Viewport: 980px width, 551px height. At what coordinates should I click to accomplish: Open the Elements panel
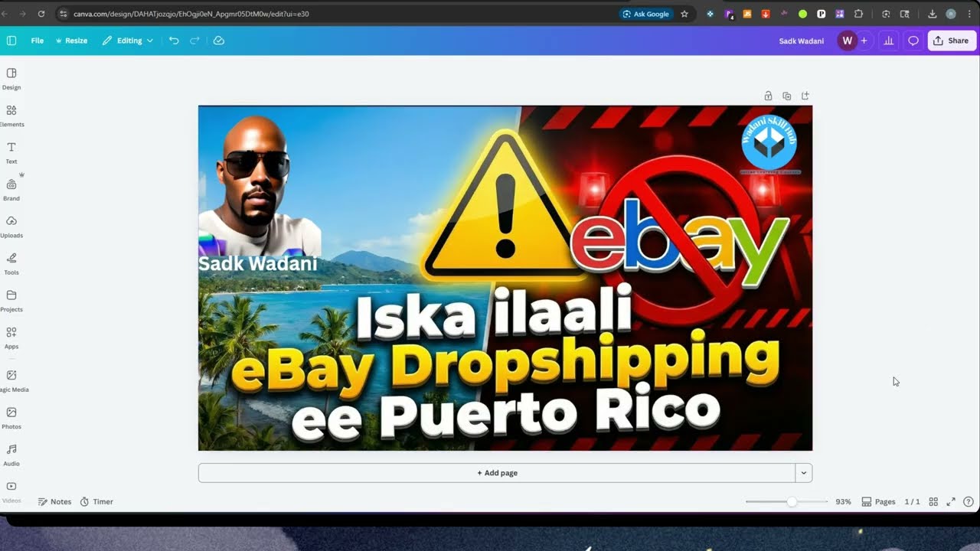point(11,116)
